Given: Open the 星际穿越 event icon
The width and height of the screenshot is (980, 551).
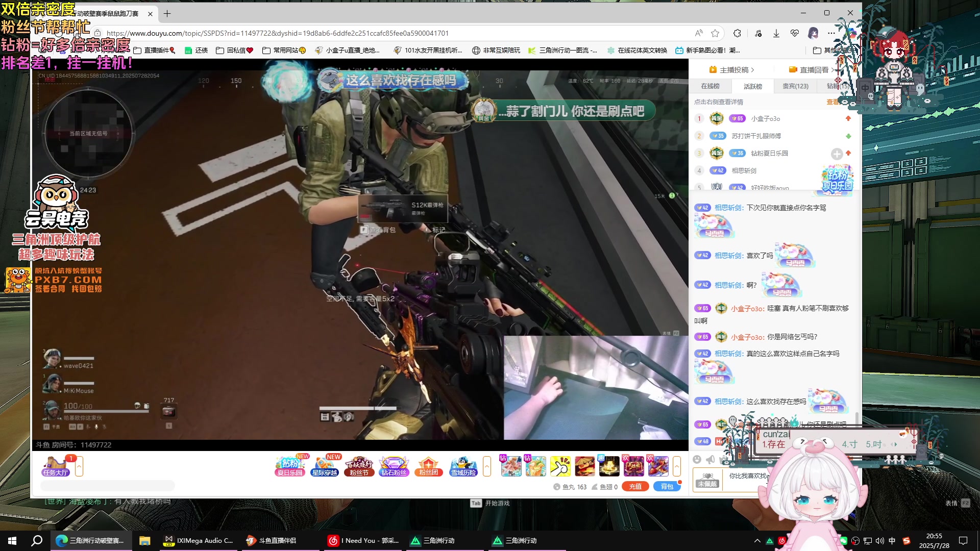Looking at the screenshot, I should coord(325,466).
